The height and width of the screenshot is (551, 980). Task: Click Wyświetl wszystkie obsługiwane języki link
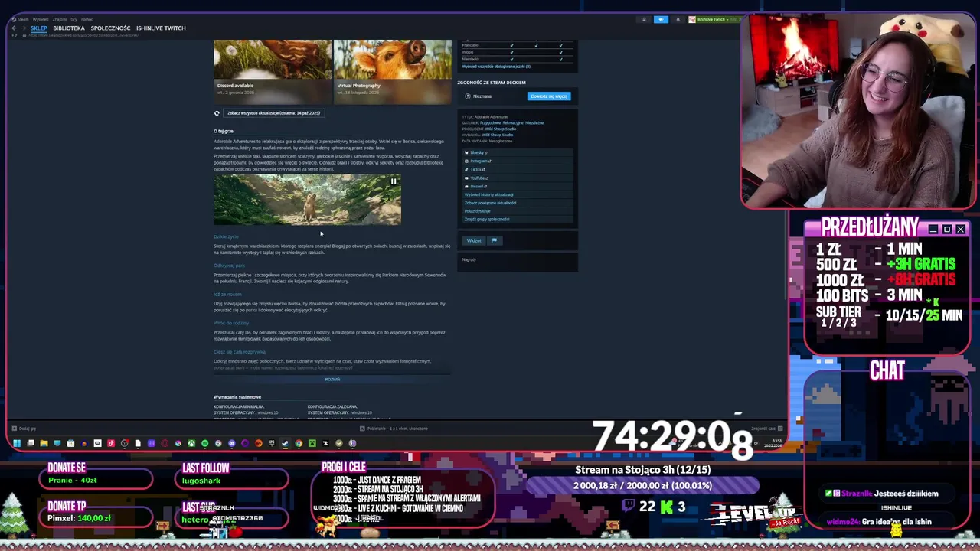pos(496,67)
